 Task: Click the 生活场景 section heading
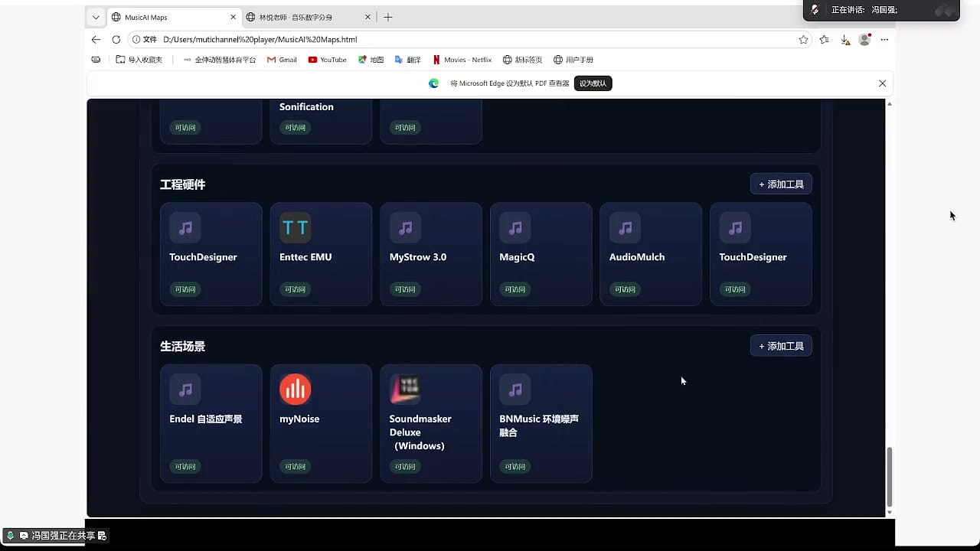coord(182,347)
